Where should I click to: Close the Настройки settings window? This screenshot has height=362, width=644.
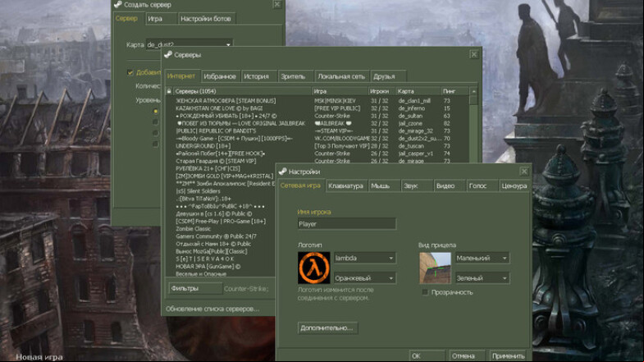[x=524, y=172]
